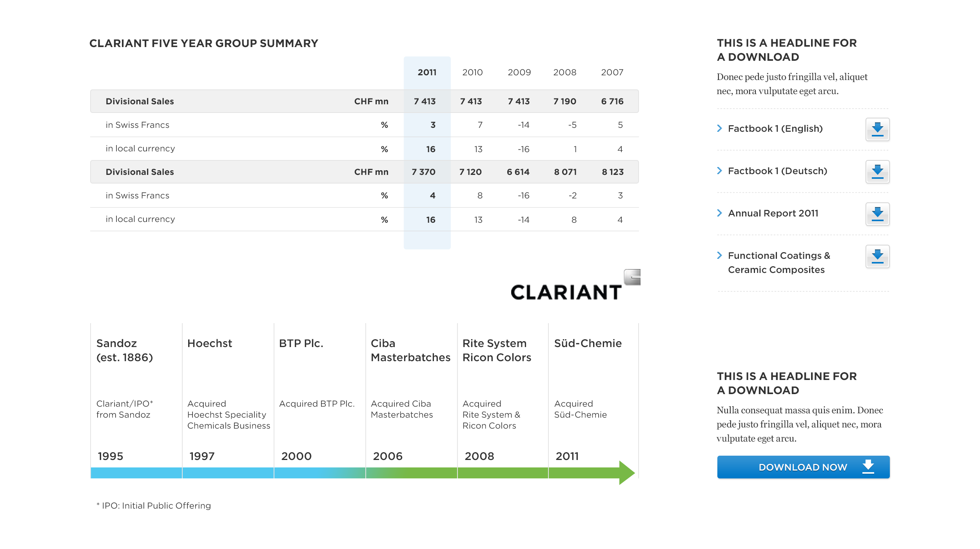Click the second 'Divisional Sales' row label
Screen dimensions: 980x549
click(140, 172)
